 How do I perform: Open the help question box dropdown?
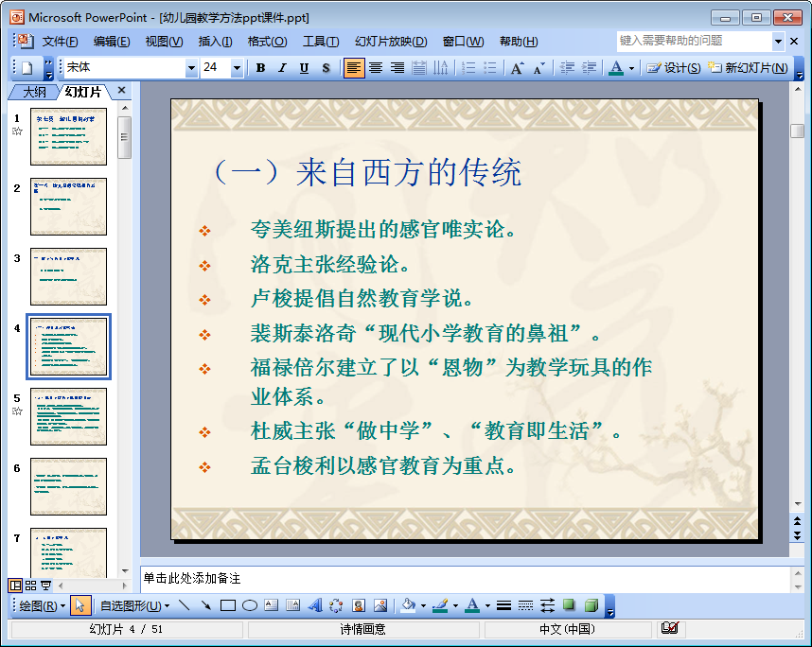pyautogui.click(x=778, y=41)
